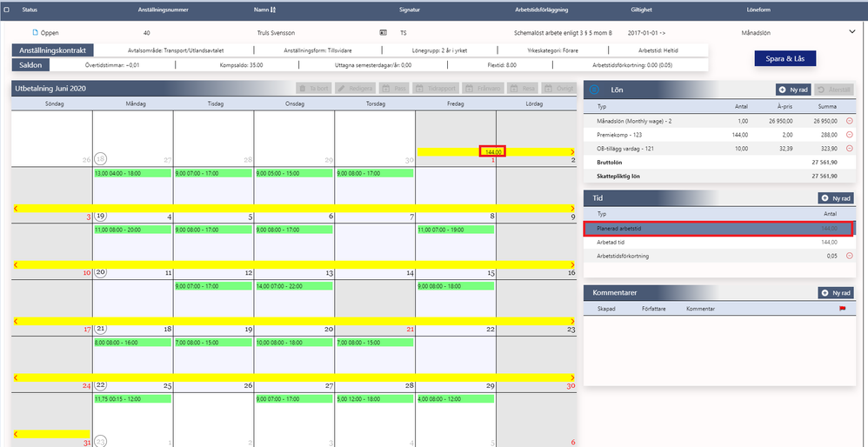Click the Spara & Lås button
Image resolution: width=868 pixels, height=447 pixels.
[785, 58]
